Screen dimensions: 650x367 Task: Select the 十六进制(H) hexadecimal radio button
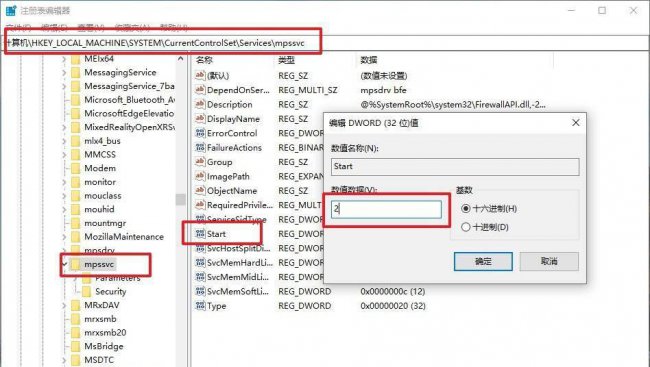pyautogui.click(x=466, y=209)
